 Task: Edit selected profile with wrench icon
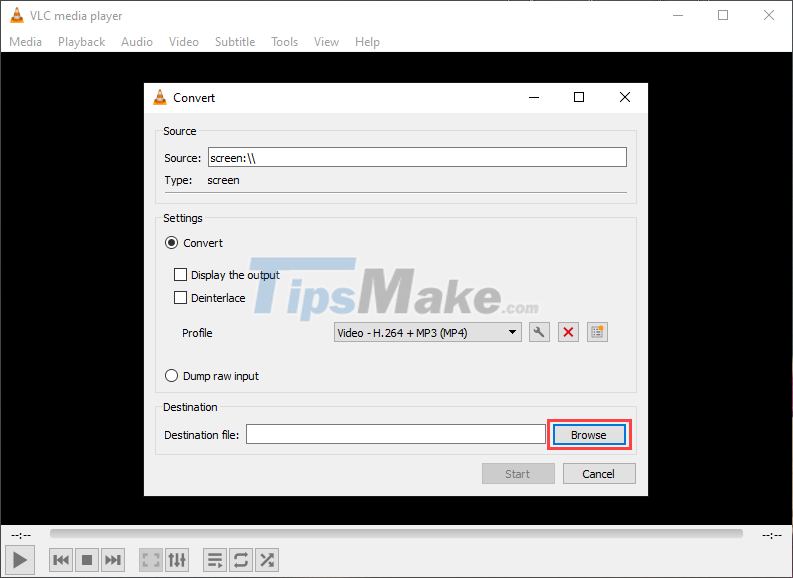[x=539, y=332]
